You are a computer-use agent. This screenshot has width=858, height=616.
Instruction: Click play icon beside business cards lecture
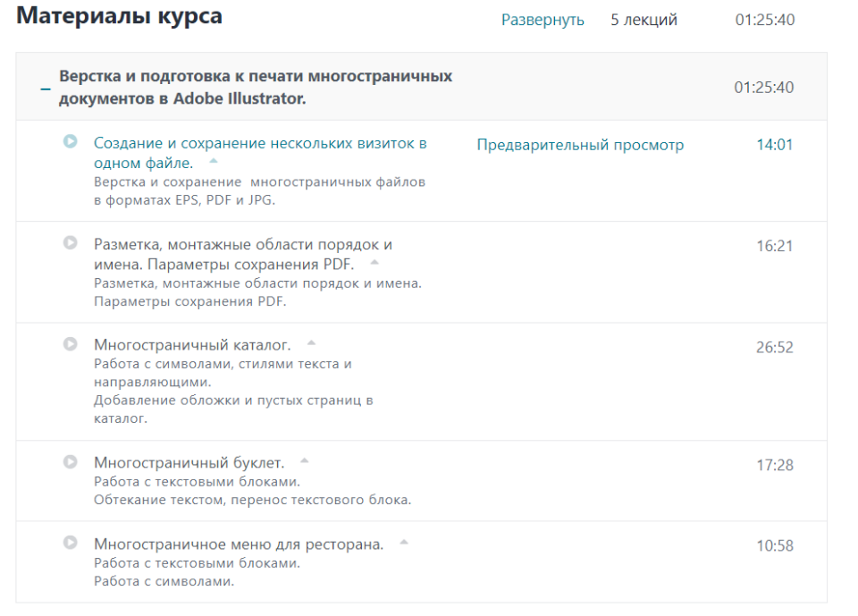[x=71, y=141]
